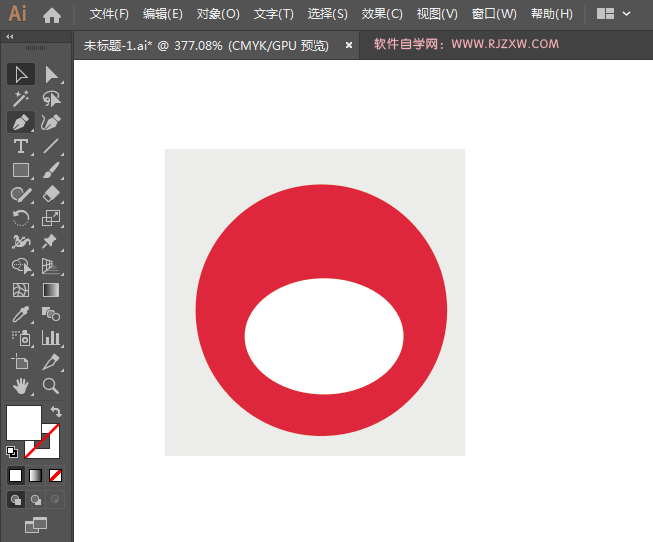
Task: Collapse the toolbar with double arrows
Action: [10, 37]
